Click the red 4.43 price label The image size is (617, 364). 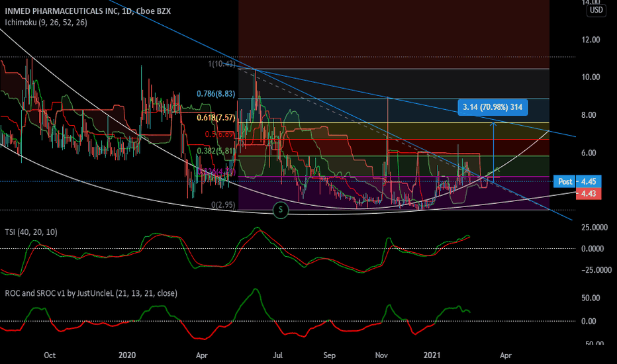[x=589, y=194]
